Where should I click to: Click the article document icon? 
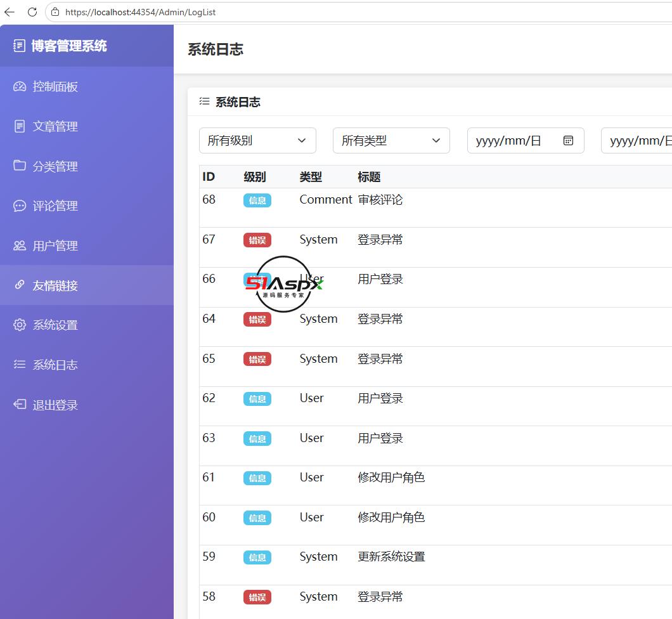pos(20,126)
